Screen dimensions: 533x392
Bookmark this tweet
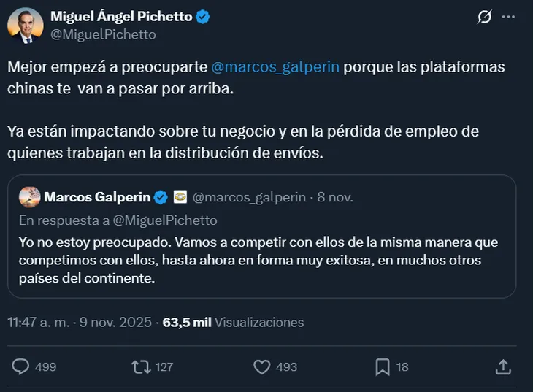tap(383, 366)
